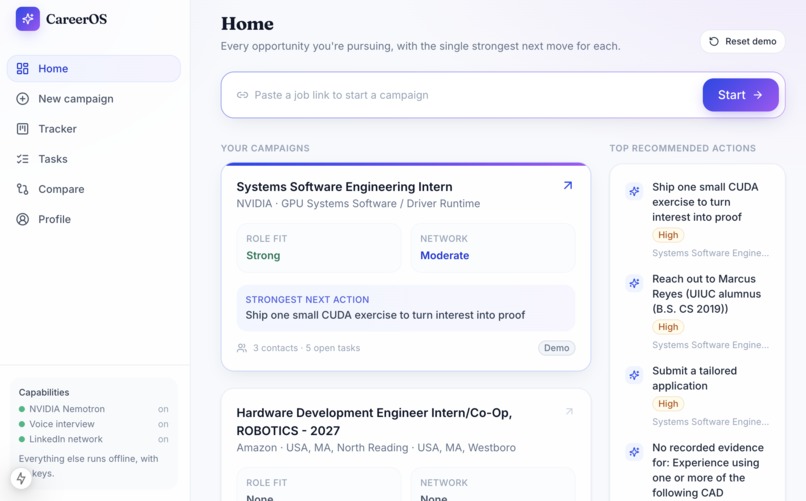
Task: Click the LinkedIn network capability row
Action: (x=94, y=439)
